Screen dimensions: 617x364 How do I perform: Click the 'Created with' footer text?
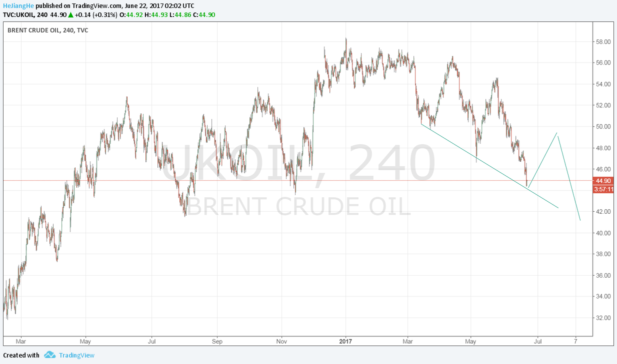[21, 355]
